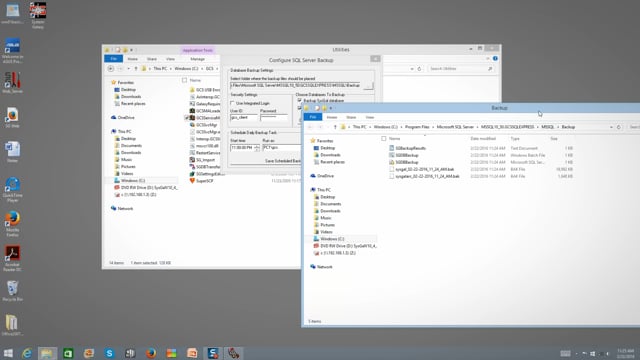Click refresh icon in Backup window address bar
This screenshot has height=360, width=640.
click(x=619, y=127)
